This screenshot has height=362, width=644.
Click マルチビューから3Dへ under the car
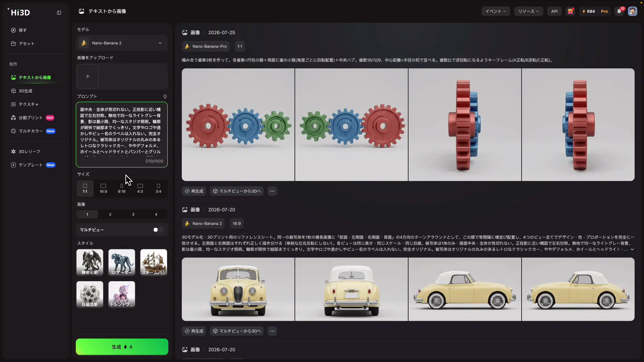click(237, 331)
